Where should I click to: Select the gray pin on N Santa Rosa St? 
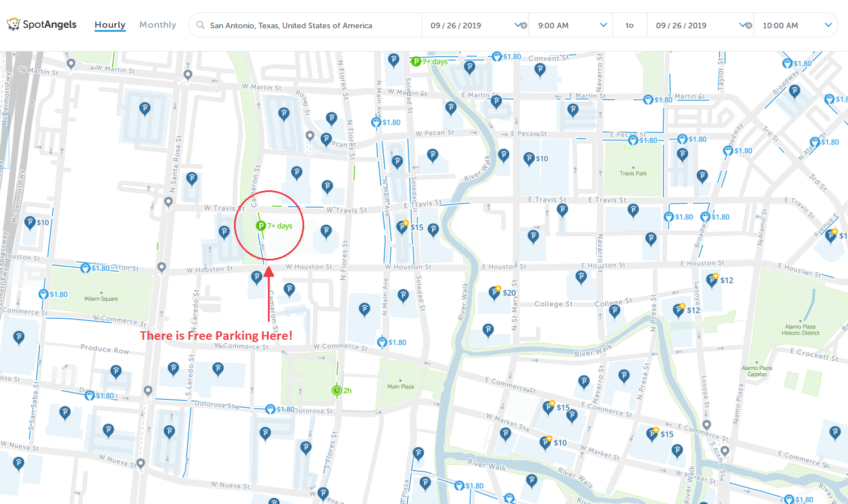coord(168,202)
